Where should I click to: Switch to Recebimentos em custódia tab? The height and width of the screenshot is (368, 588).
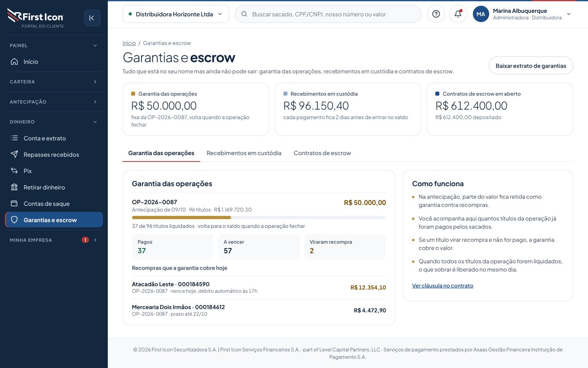(244, 153)
